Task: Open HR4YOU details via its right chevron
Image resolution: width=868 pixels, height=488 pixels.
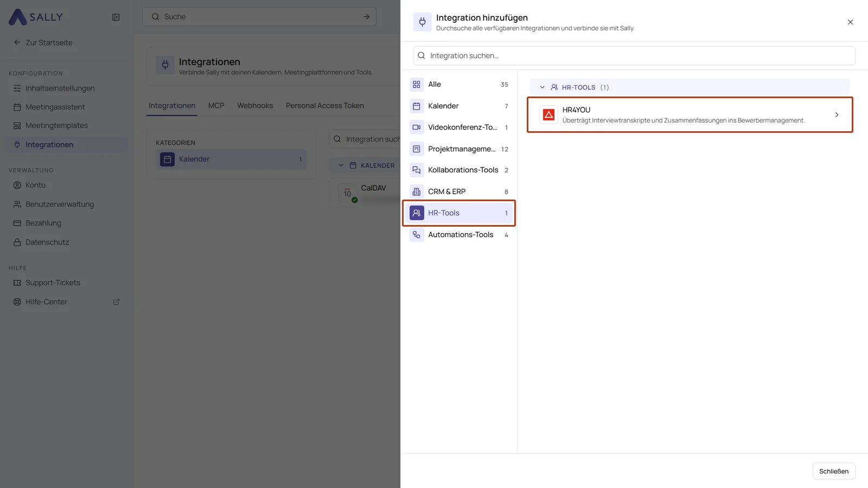Action: point(837,115)
